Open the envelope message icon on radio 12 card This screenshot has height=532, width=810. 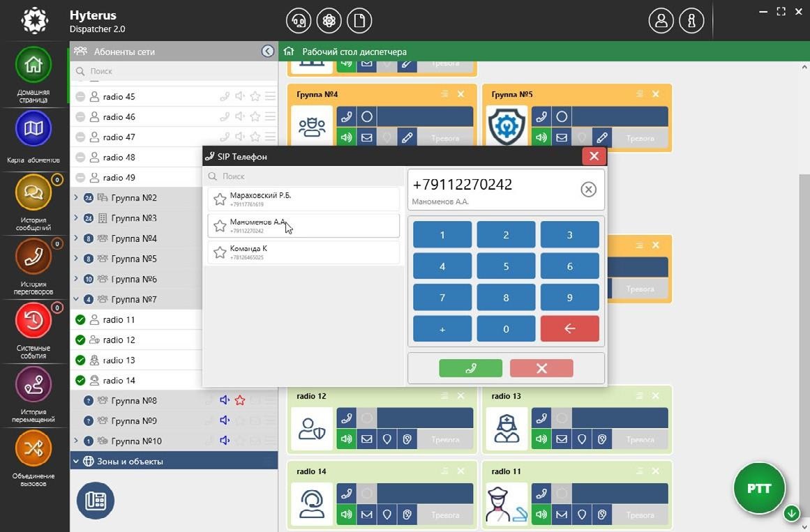click(367, 439)
